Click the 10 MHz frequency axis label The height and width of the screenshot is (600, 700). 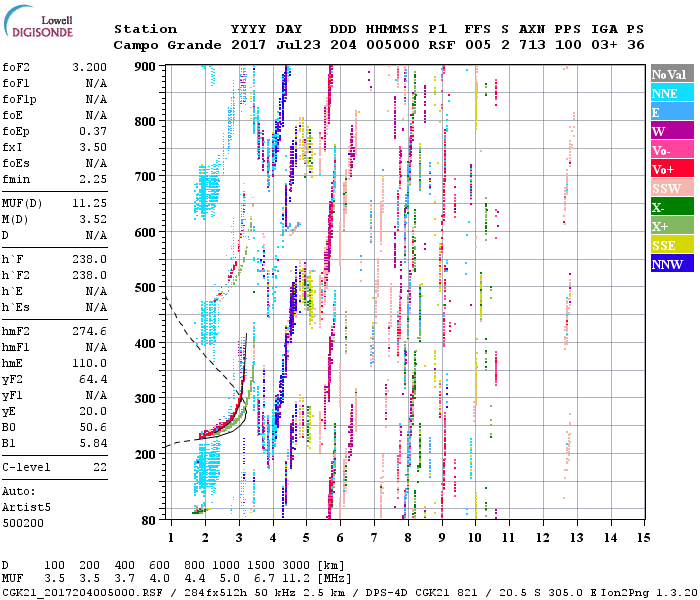pyautogui.click(x=475, y=538)
